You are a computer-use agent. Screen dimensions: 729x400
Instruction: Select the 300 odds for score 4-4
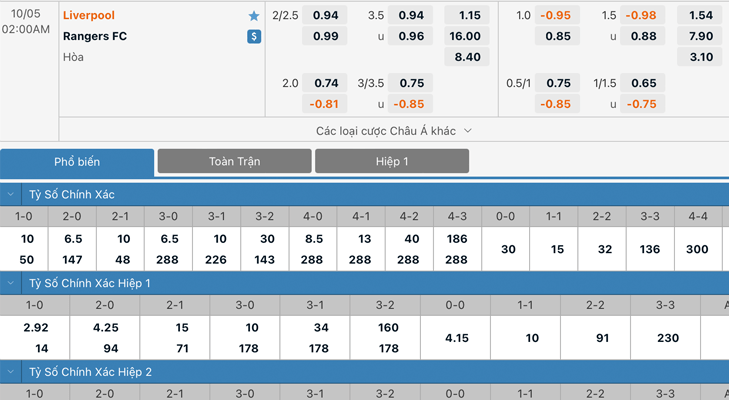click(x=697, y=249)
